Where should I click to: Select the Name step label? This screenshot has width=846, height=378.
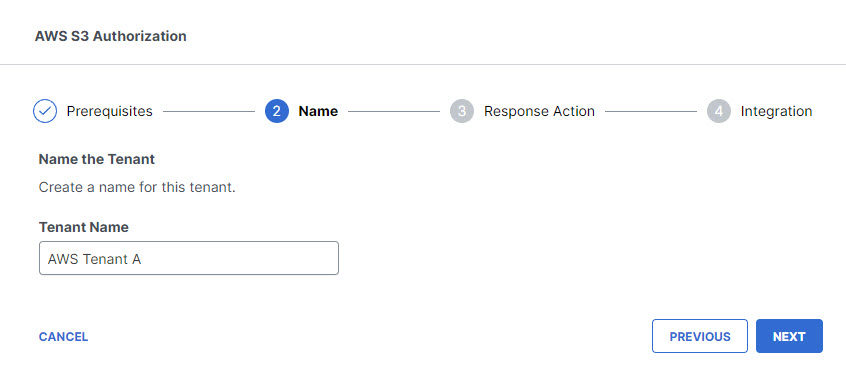click(x=318, y=111)
